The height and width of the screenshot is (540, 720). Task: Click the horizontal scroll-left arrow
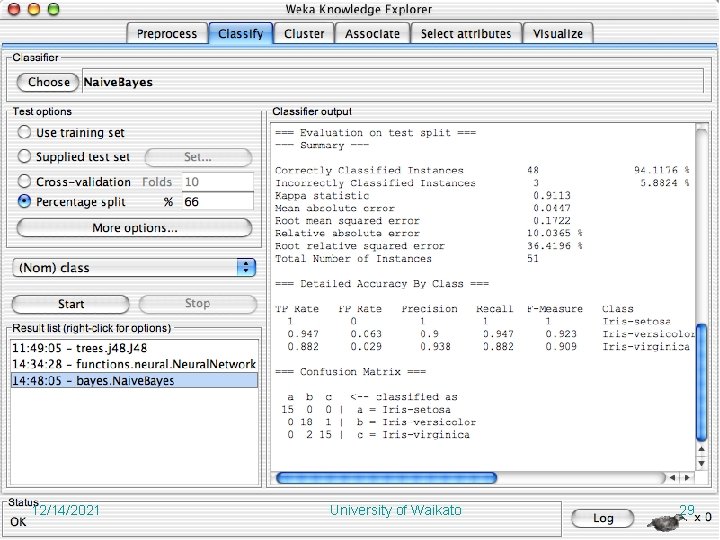point(673,478)
